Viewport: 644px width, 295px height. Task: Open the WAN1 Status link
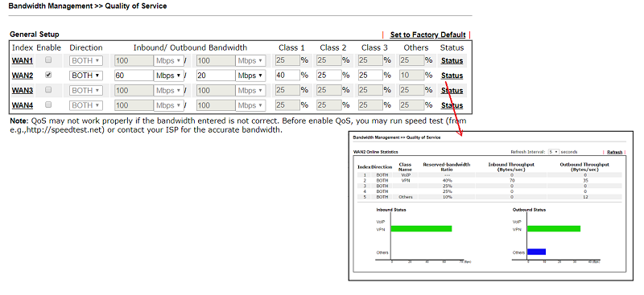[452, 61]
